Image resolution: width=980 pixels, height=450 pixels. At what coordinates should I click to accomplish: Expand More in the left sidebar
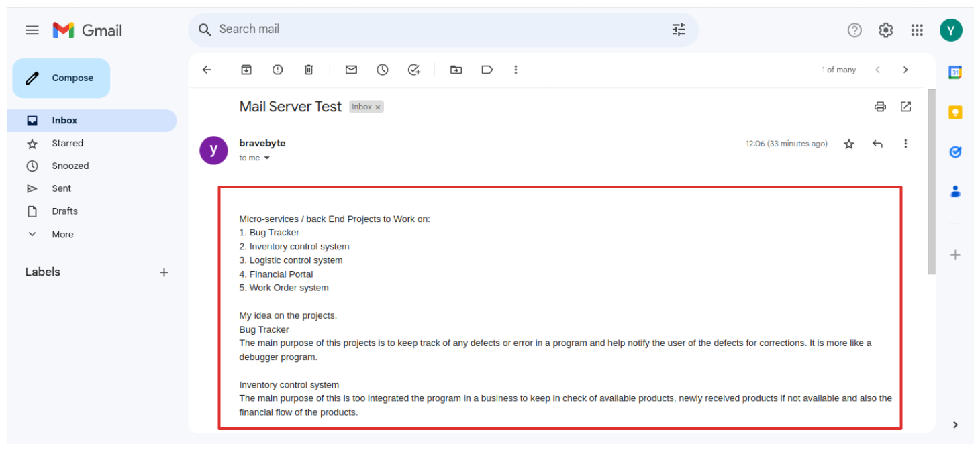click(62, 235)
